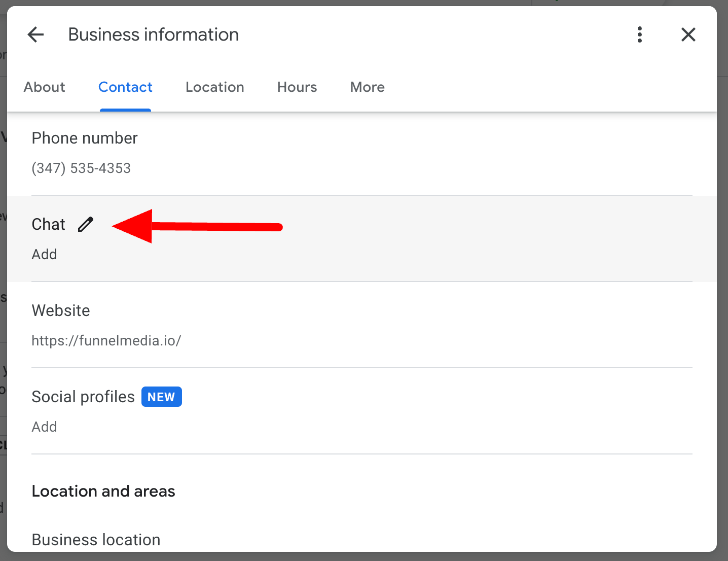Close the Business information dialog
Image resolution: width=728 pixels, height=561 pixels.
click(688, 34)
